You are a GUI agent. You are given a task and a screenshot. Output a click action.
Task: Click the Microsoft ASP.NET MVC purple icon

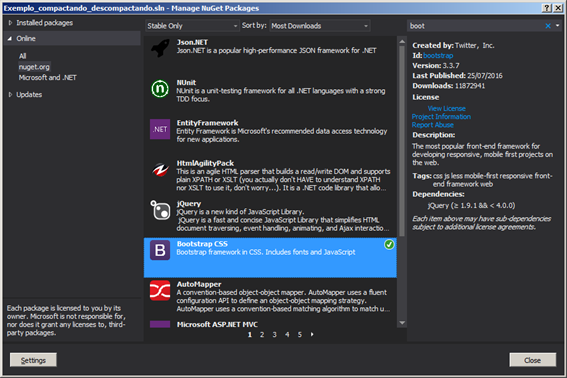pyautogui.click(x=160, y=324)
